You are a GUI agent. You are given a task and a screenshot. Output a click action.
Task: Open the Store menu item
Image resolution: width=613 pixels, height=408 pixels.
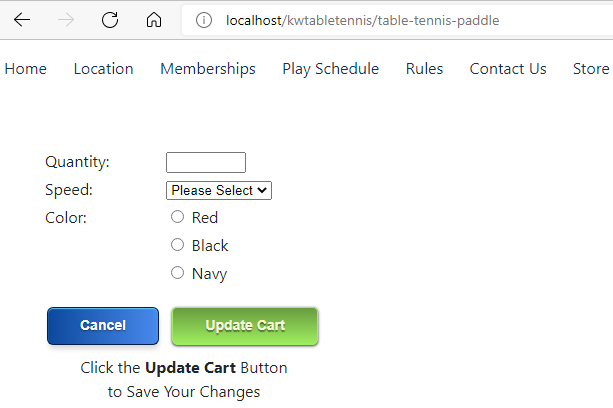(x=590, y=69)
